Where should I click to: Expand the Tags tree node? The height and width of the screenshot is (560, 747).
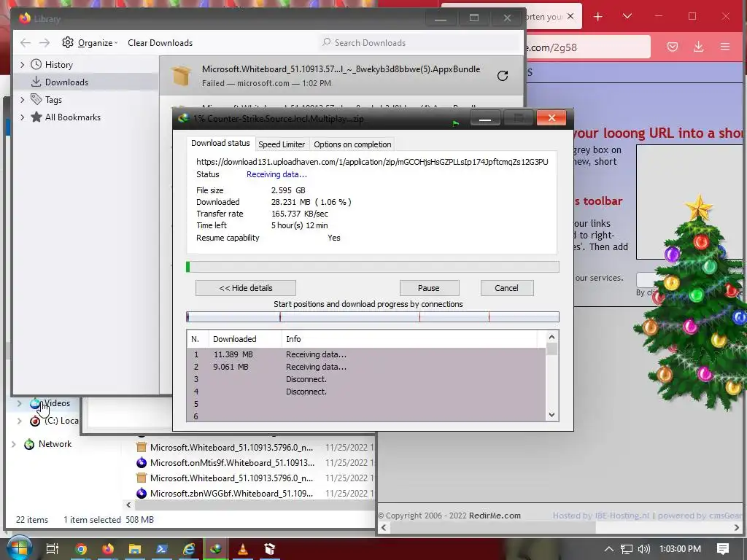coord(23,99)
